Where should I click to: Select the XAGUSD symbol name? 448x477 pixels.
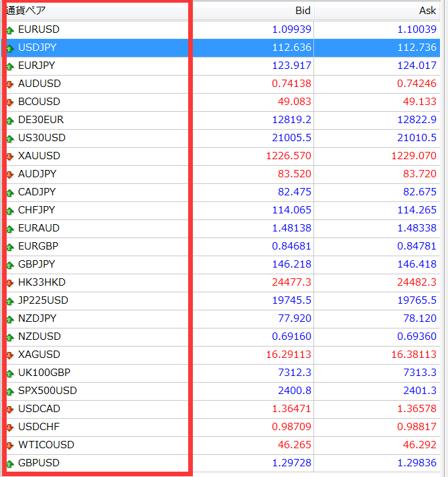[x=39, y=355]
